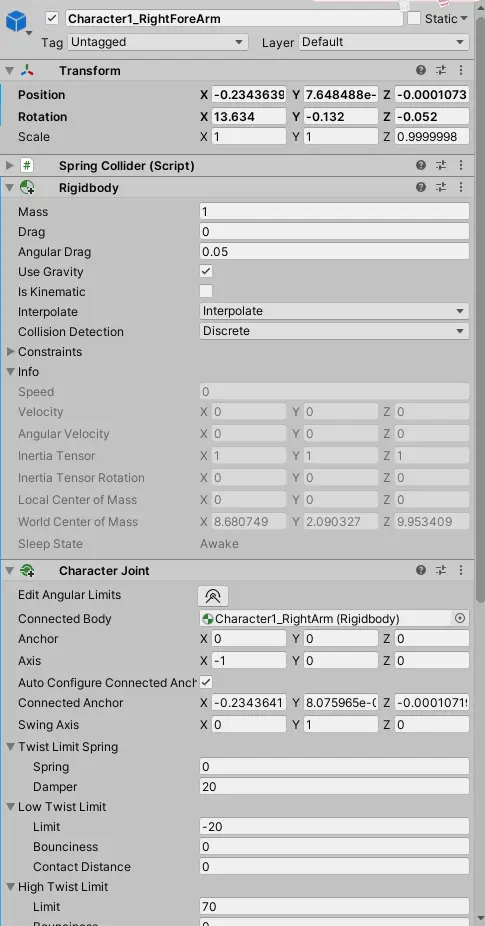Viewport: 485px width, 926px height.
Task: Open Connected Body object picker circle
Action: pos(460,618)
